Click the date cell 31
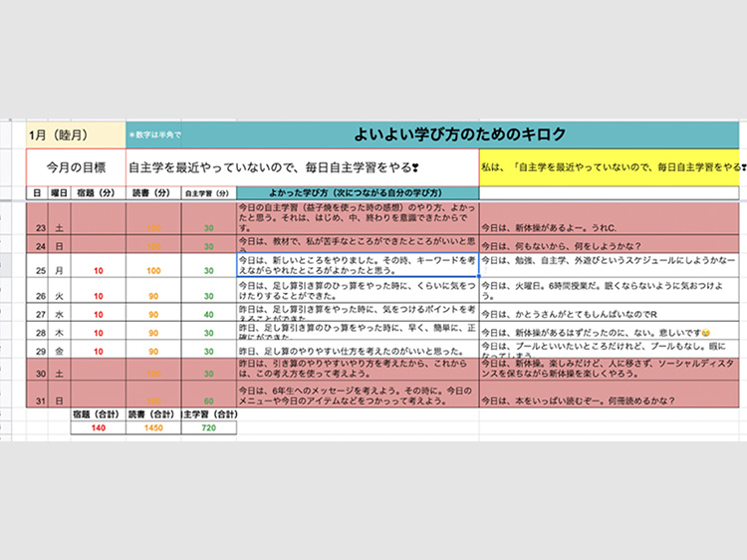 [37, 395]
